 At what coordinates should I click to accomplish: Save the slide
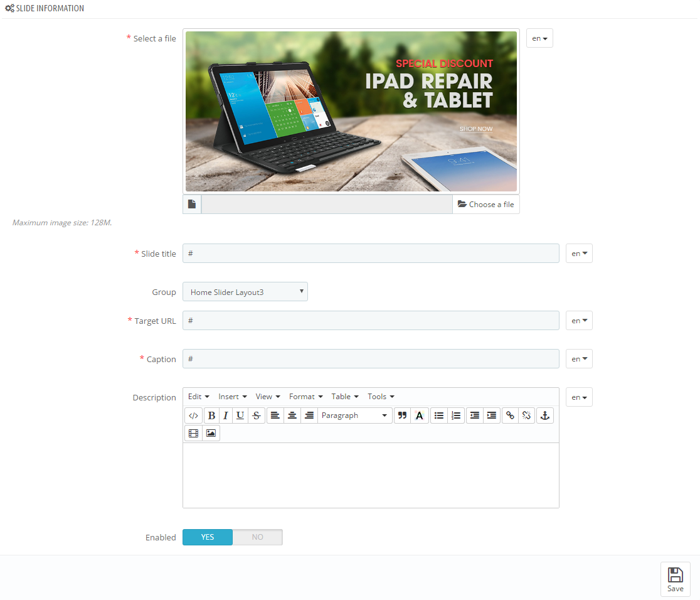(676, 579)
